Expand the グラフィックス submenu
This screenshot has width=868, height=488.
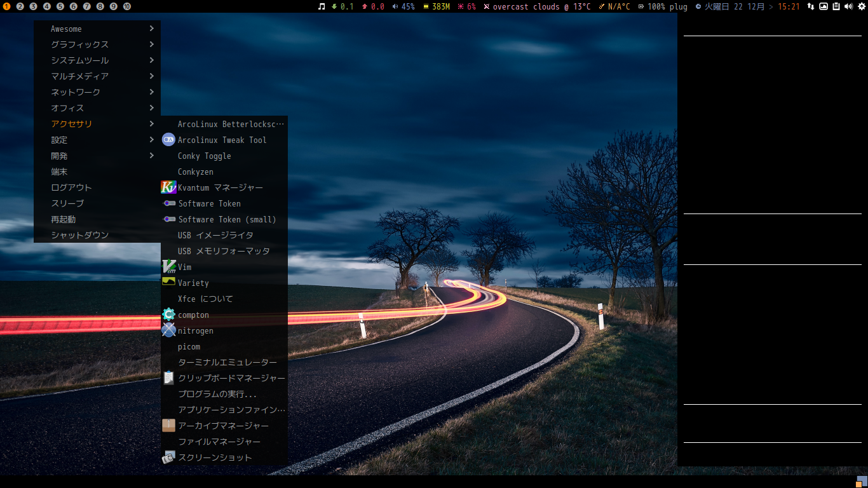pyautogui.click(x=97, y=44)
